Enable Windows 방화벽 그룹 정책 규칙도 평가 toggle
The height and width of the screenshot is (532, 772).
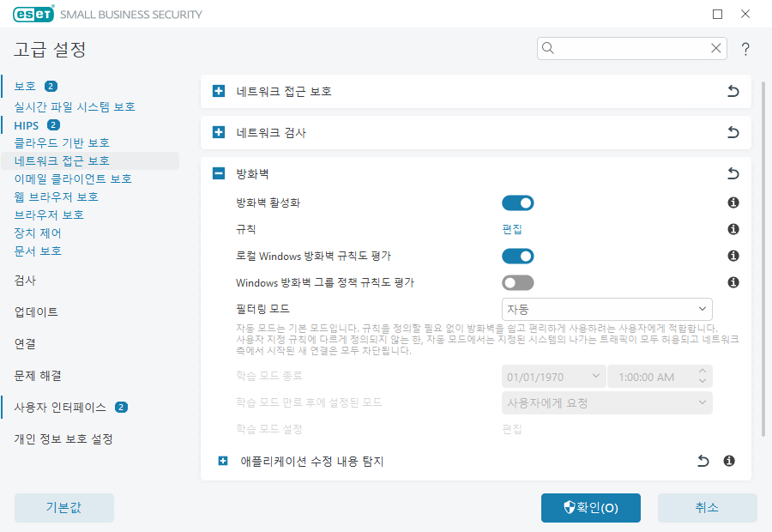(518, 282)
